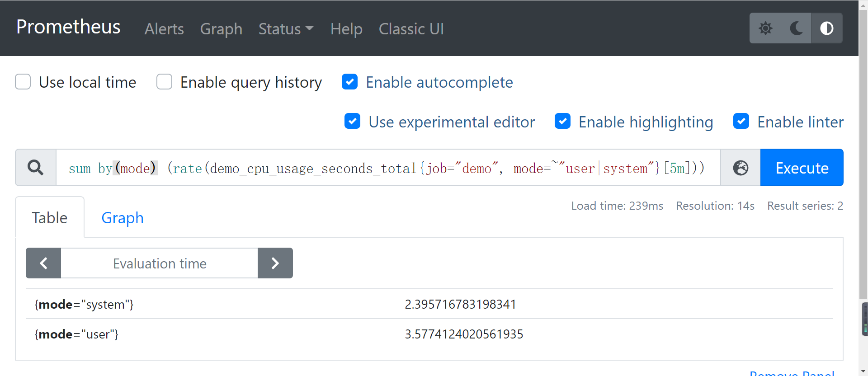868x376 pixels.
Task: Disable the autocomplete checkbox
Action: [x=350, y=82]
